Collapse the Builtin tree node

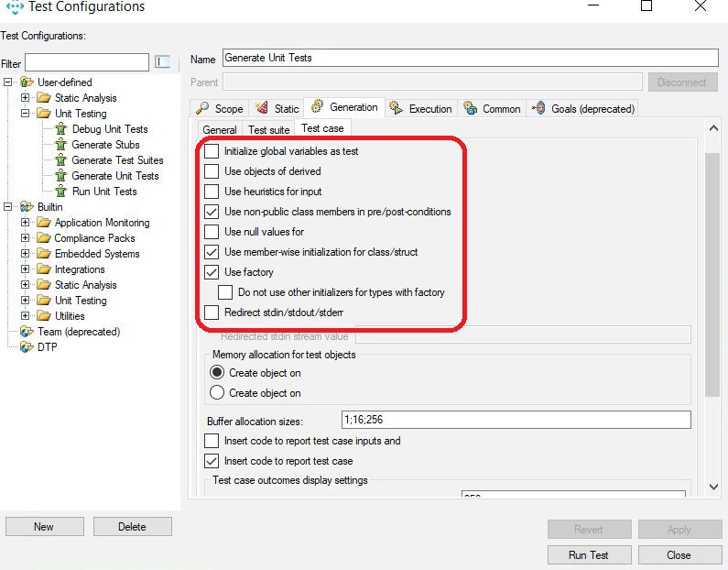click(x=8, y=207)
